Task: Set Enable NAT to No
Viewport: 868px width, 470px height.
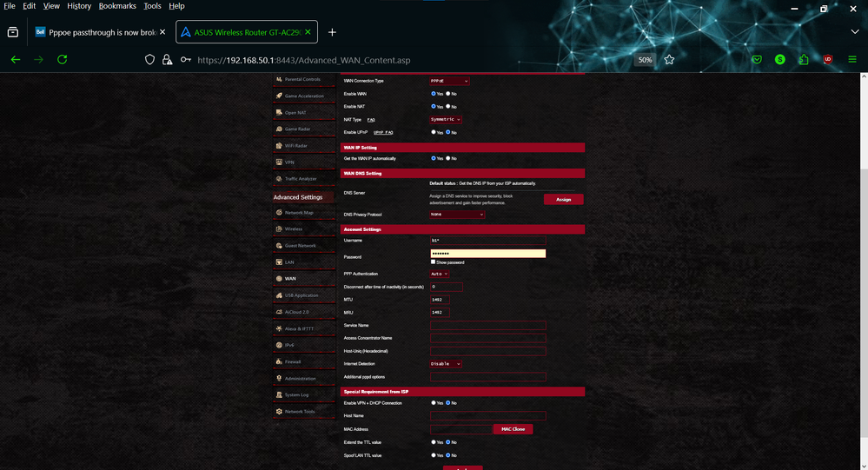Action: point(447,106)
